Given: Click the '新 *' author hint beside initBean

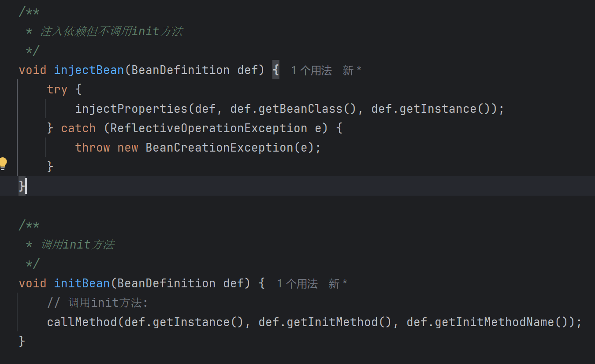Looking at the screenshot, I should (338, 284).
